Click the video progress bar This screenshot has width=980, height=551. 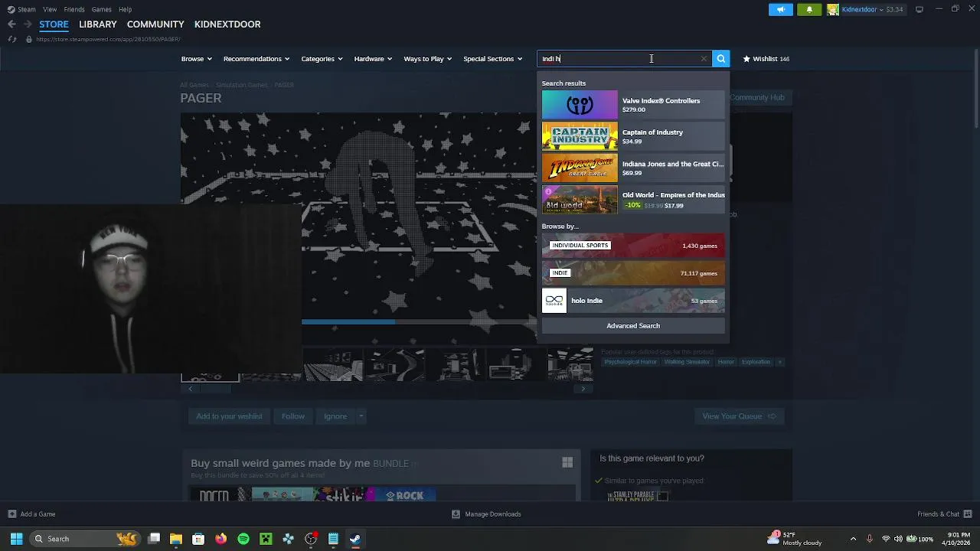coord(419,321)
